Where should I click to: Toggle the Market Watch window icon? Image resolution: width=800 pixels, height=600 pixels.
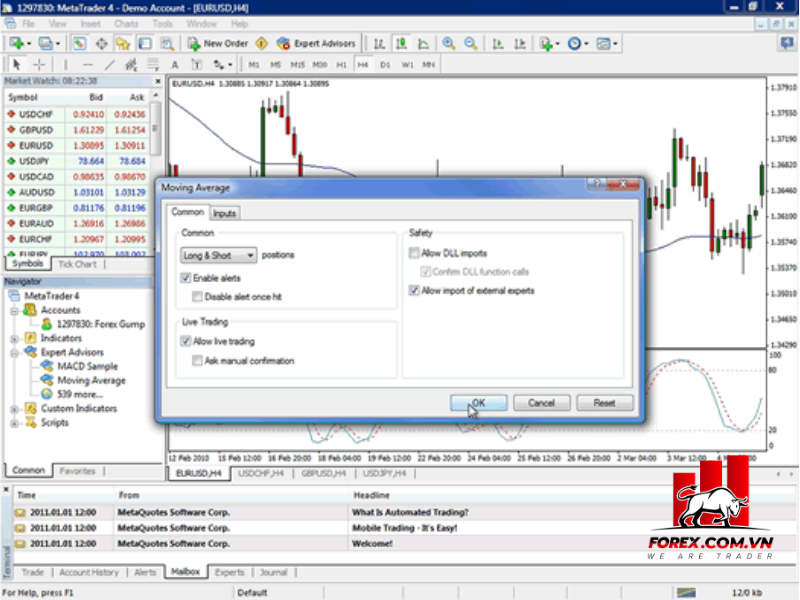pos(79,44)
